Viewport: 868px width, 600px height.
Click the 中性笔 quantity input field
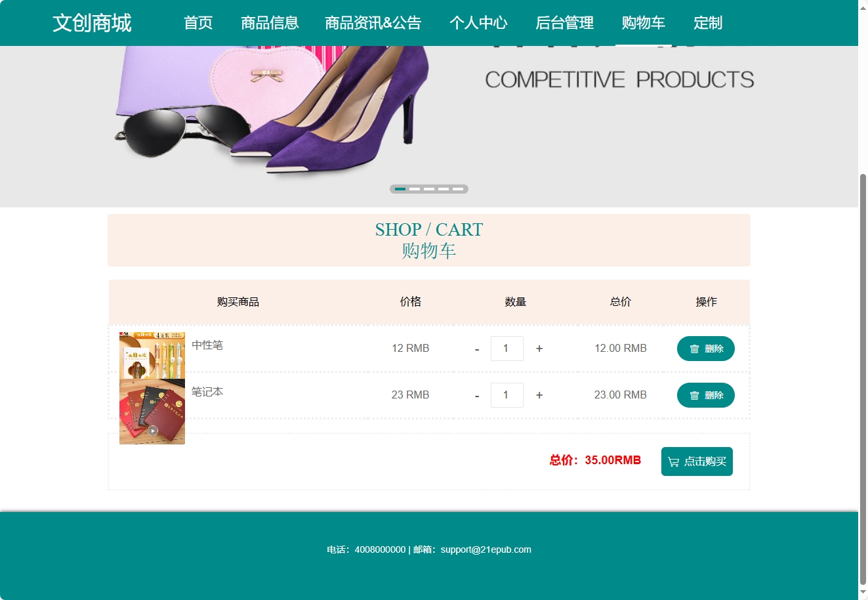click(506, 349)
